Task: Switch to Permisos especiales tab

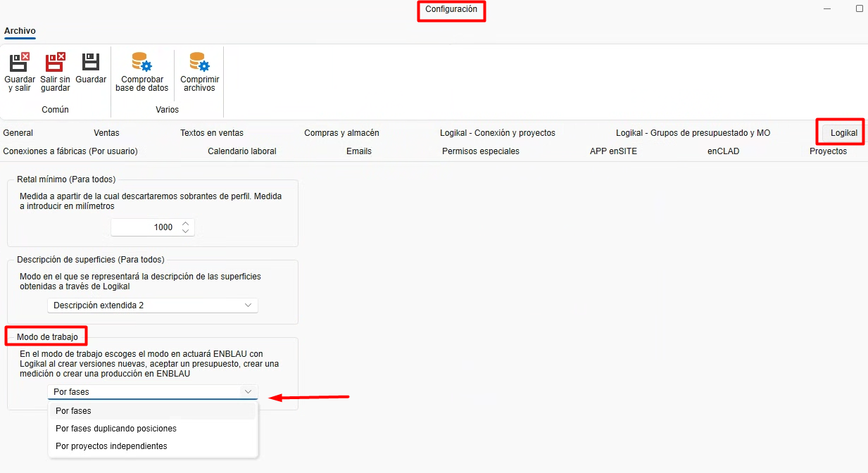Action: [x=480, y=151]
